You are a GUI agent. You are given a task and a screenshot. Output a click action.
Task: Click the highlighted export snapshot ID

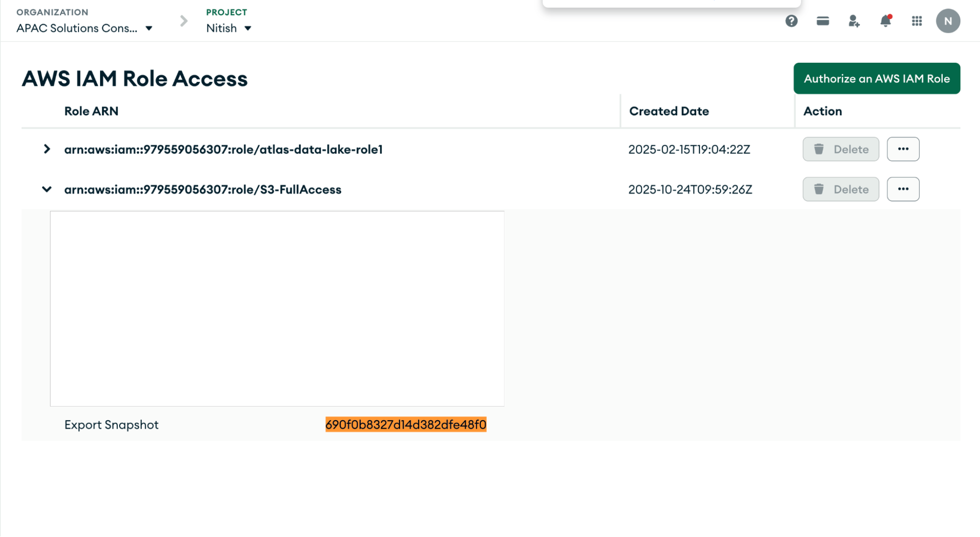[x=405, y=425]
